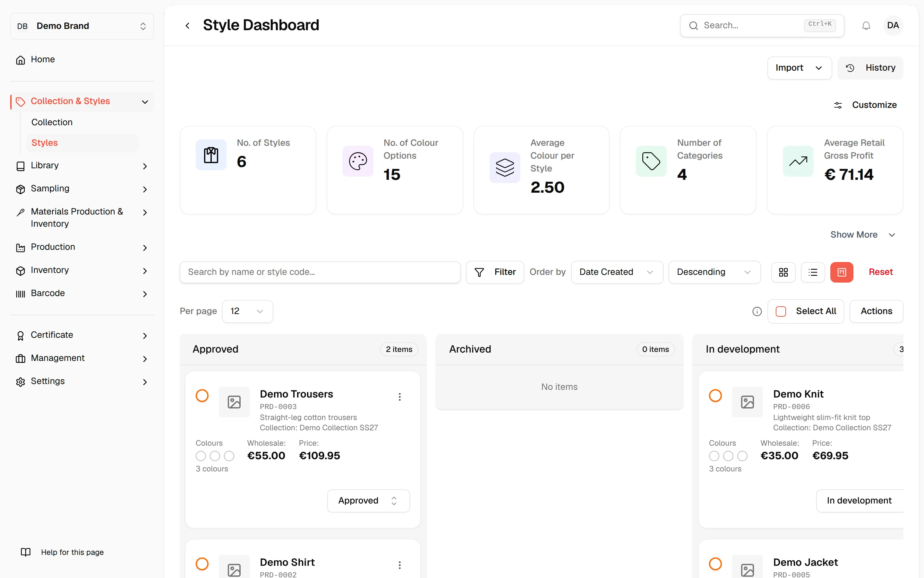
Task: Select the Demo Trousers card radio circle
Action: pyautogui.click(x=202, y=395)
